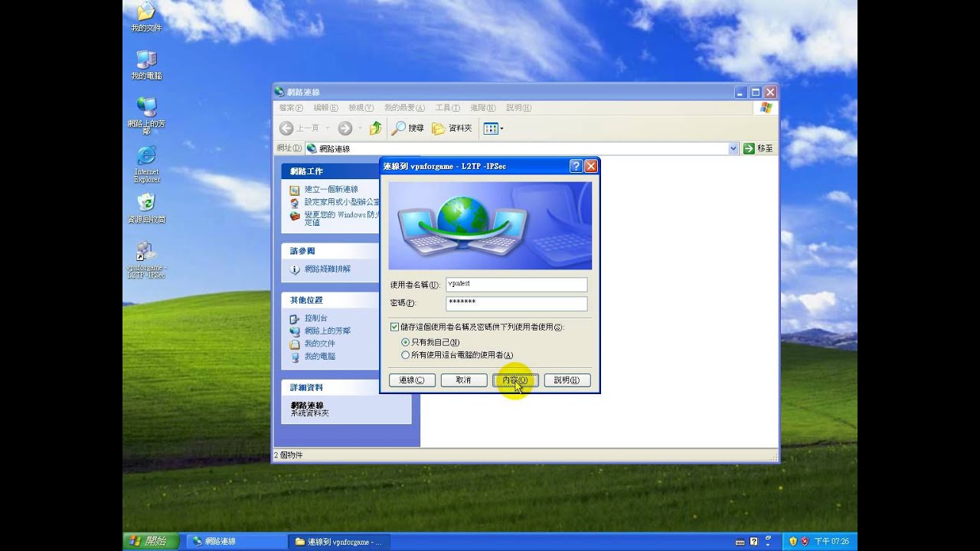
Task: Open 資源回收筒 on desktop
Action: pos(146,207)
